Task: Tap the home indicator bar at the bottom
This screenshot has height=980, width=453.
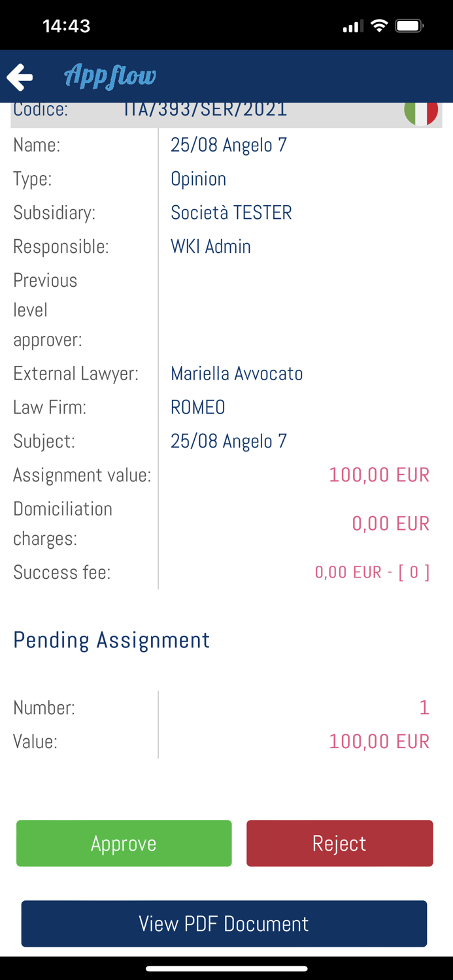Action: (x=226, y=969)
